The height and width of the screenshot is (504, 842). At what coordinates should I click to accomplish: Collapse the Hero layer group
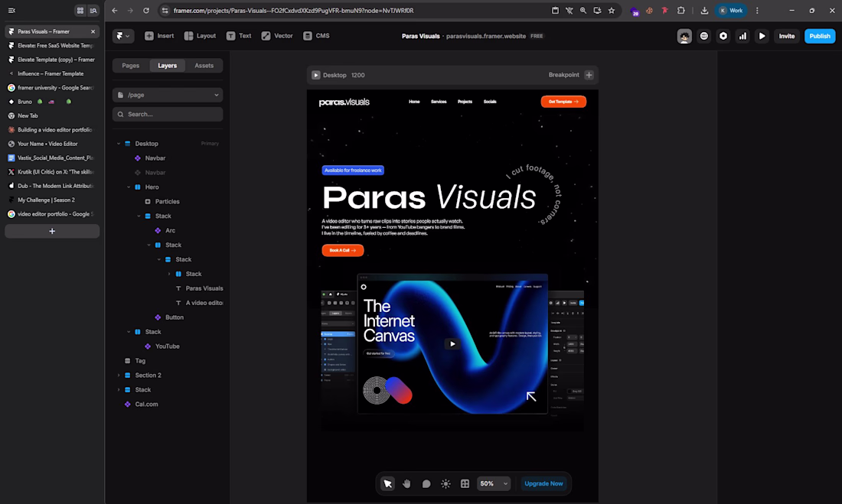coord(129,187)
